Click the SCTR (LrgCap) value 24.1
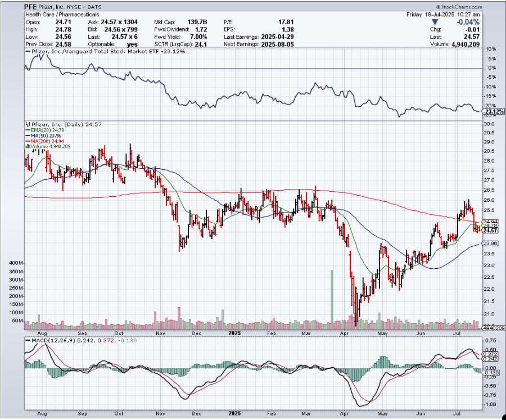The width and height of the screenshot is (506, 420). (x=201, y=44)
